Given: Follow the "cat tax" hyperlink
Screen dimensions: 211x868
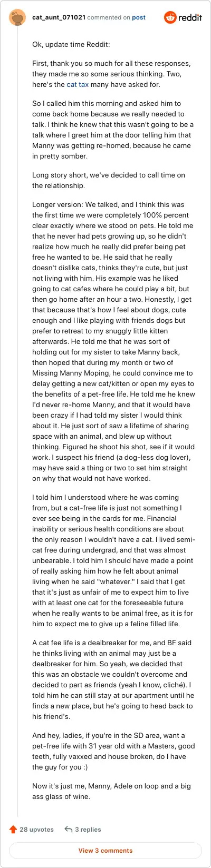Looking at the screenshot, I should 78,84.
